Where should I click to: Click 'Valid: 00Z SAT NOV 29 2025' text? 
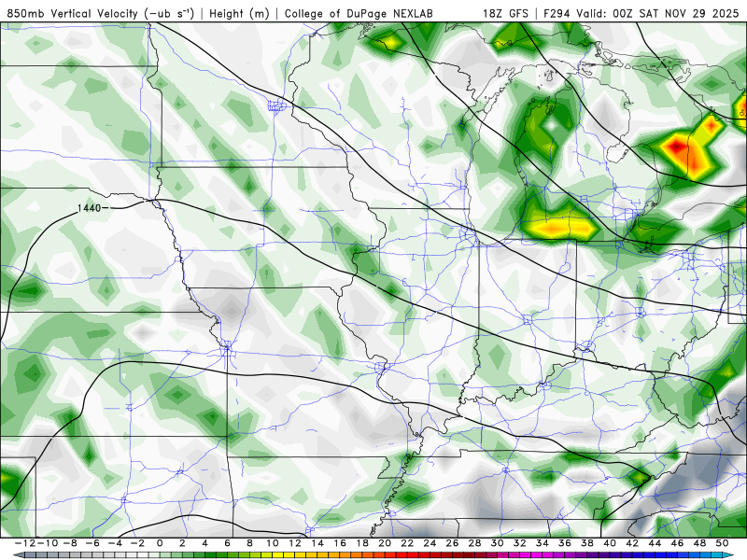(657, 13)
